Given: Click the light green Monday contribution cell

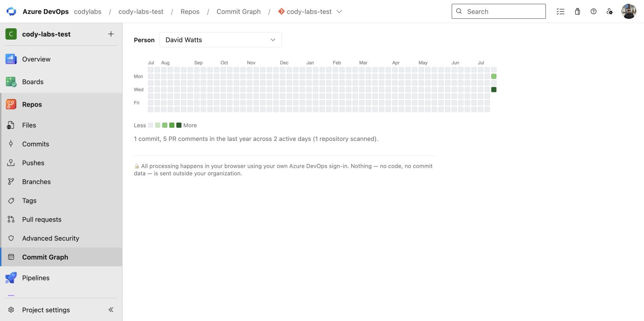Looking at the screenshot, I should pyautogui.click(x=494, y=76).
